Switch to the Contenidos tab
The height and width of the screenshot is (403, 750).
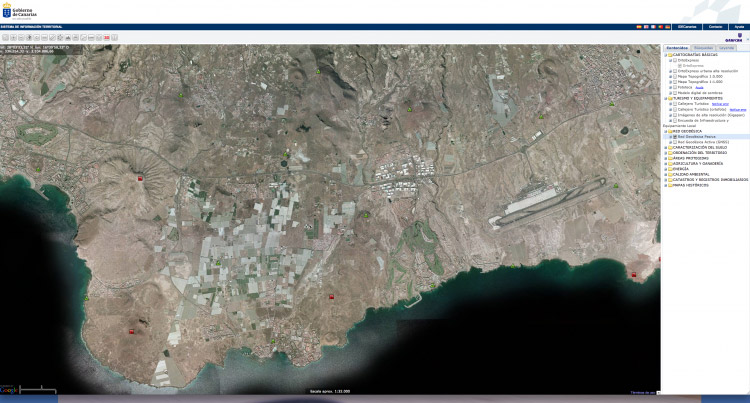coord(677,48)
